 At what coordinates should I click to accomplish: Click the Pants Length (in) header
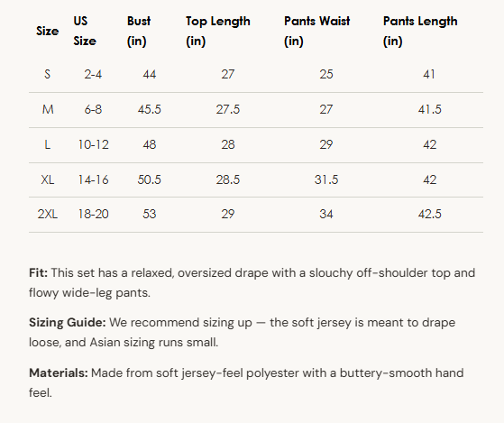[x=420, y=32]
